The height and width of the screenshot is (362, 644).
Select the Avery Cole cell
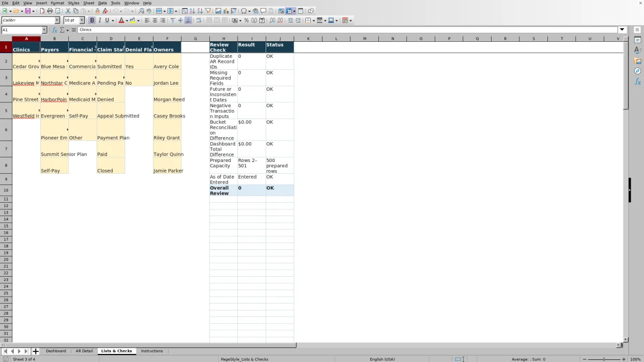click(x=167, y=61)
